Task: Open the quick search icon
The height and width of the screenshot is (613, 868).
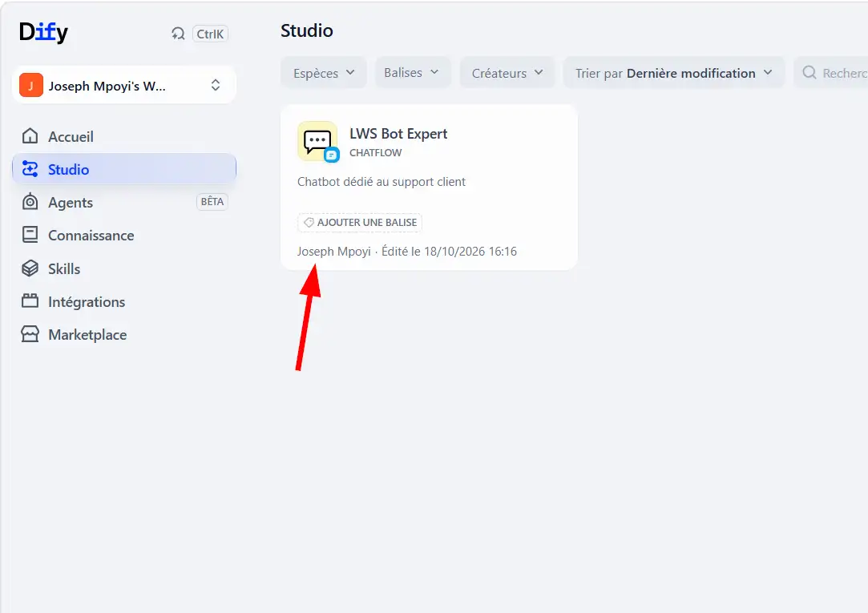Action: click(178, 34)
